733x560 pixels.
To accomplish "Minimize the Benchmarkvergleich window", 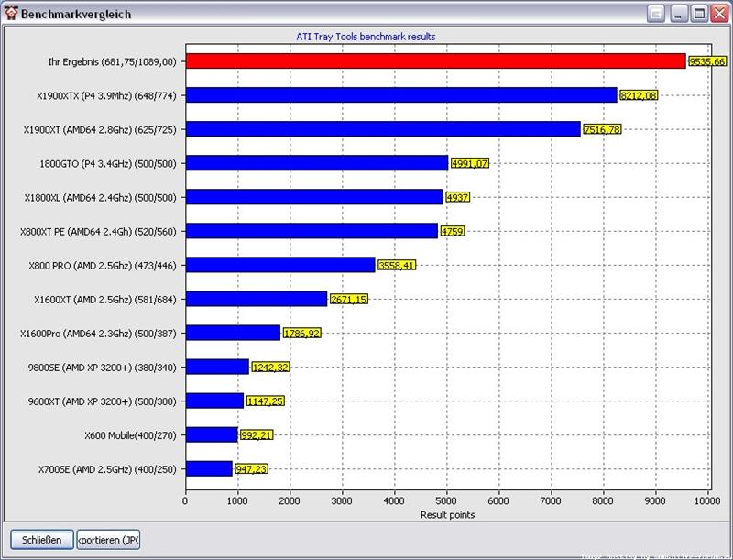I will coord(678,14).
